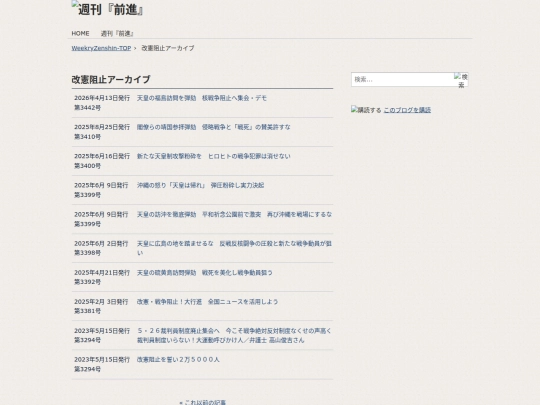Open article 天皇の福島訪問を弾劾 from issue 3442
The height and width of the screenshot is (405, 540).
[202, 98]
